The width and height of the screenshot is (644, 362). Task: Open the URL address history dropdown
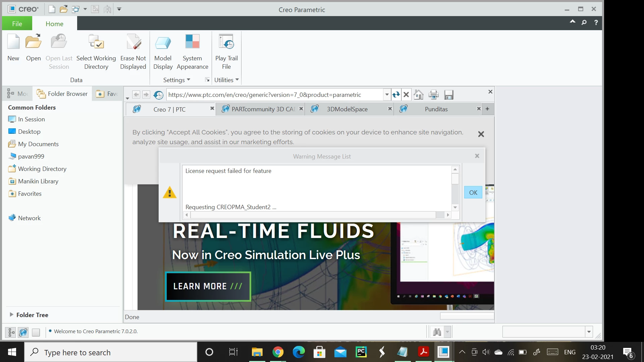pos(387,95)
